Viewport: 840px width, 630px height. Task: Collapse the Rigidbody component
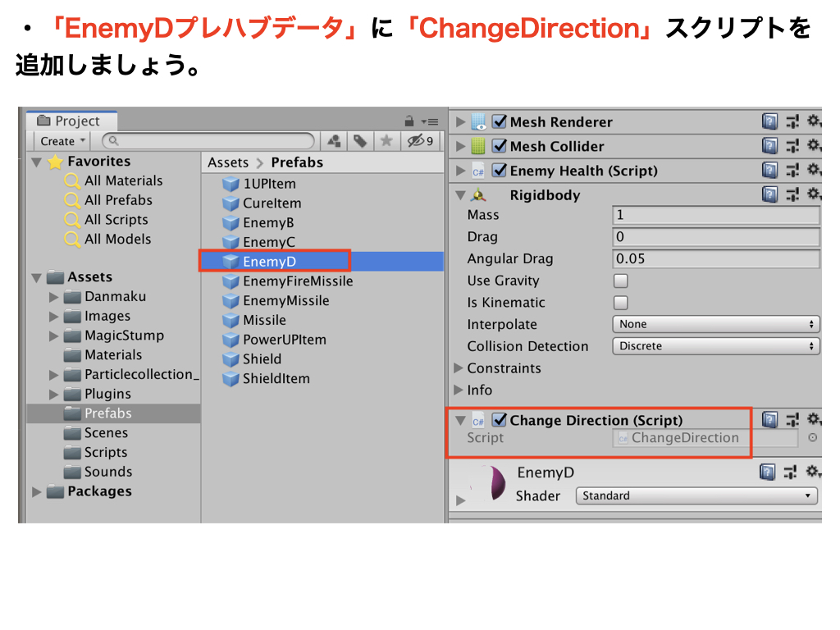tap(460, 195)
